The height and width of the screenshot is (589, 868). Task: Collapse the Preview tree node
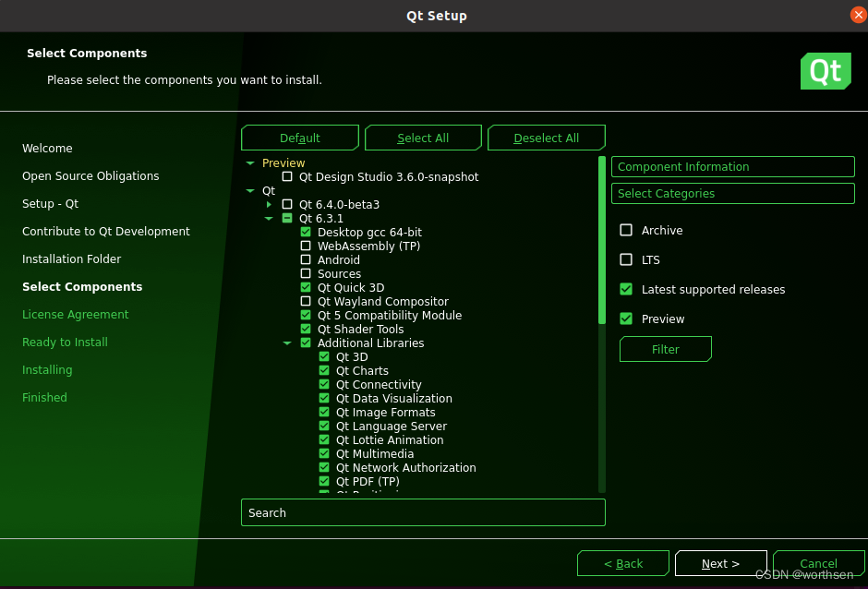coord(250,163)
